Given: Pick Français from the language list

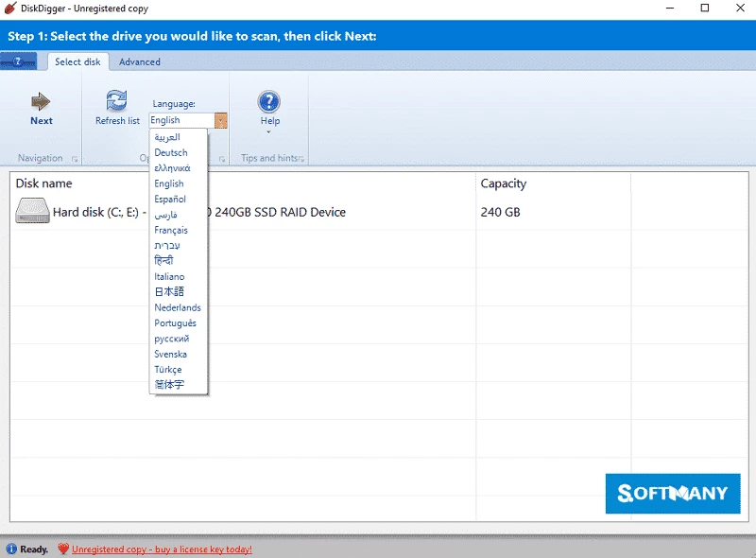Looking at the screenshot, I should click(171, 230).
